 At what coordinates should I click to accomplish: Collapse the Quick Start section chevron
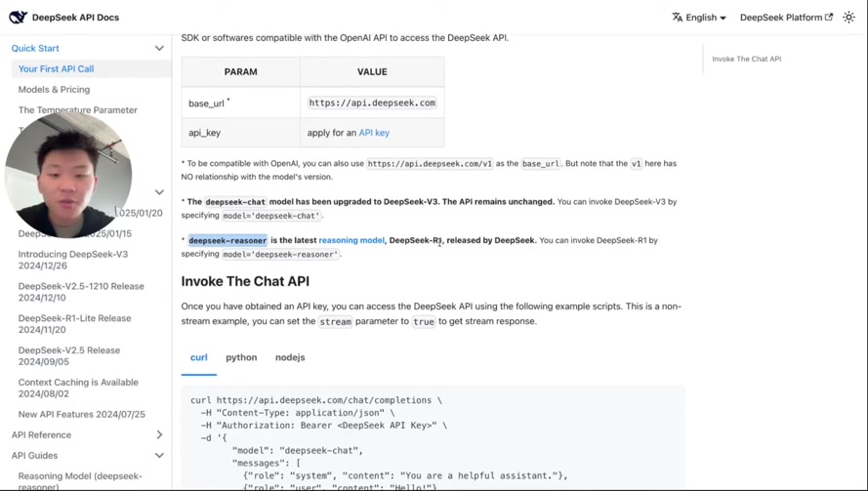pyautogui.click(x=159, y=48)
